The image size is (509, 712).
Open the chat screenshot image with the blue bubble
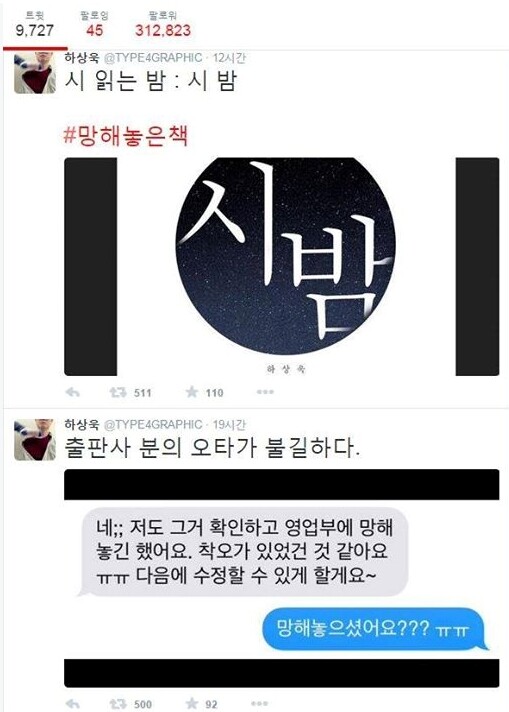(x=282, y=578)
